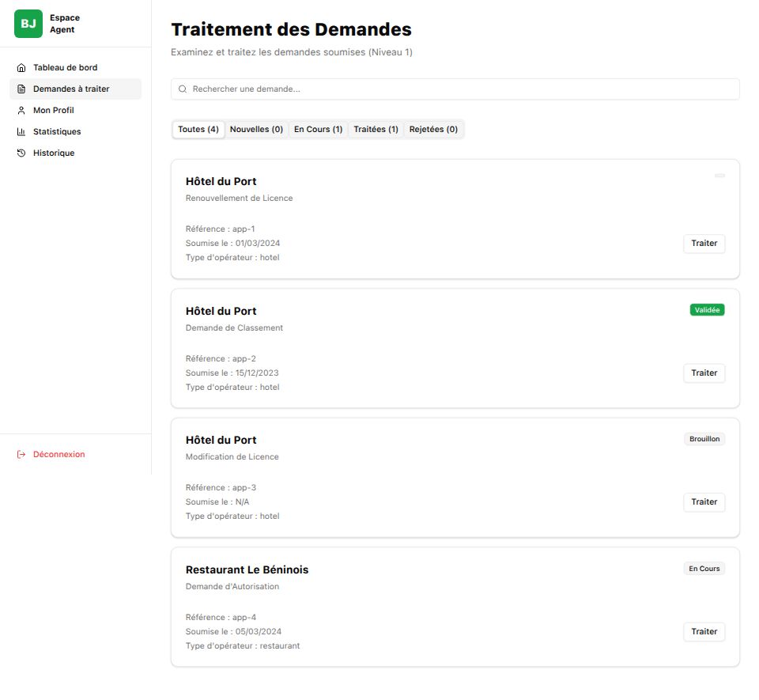Focus the Rechercher une demande search field
This screenshot has width=759, height=700.
pos(459,89)
